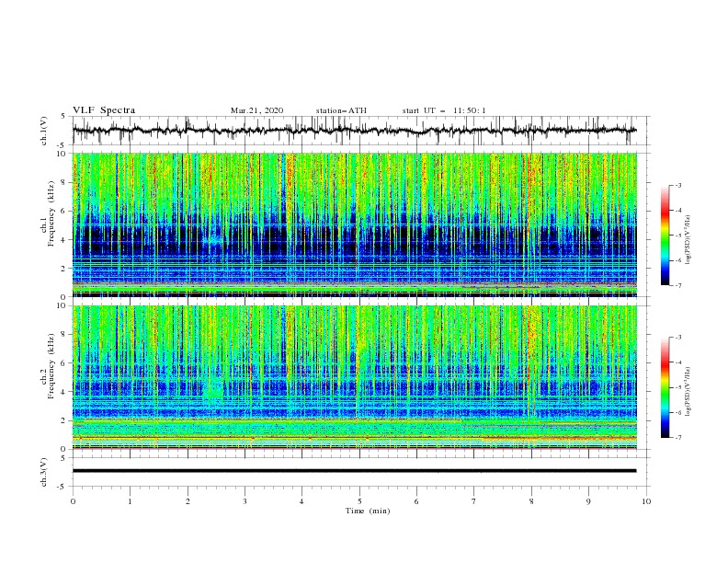Click the 8 kHz tick on ch.1 frequency axis
Viewport: 728px width, 563px height.
[63, 182]
